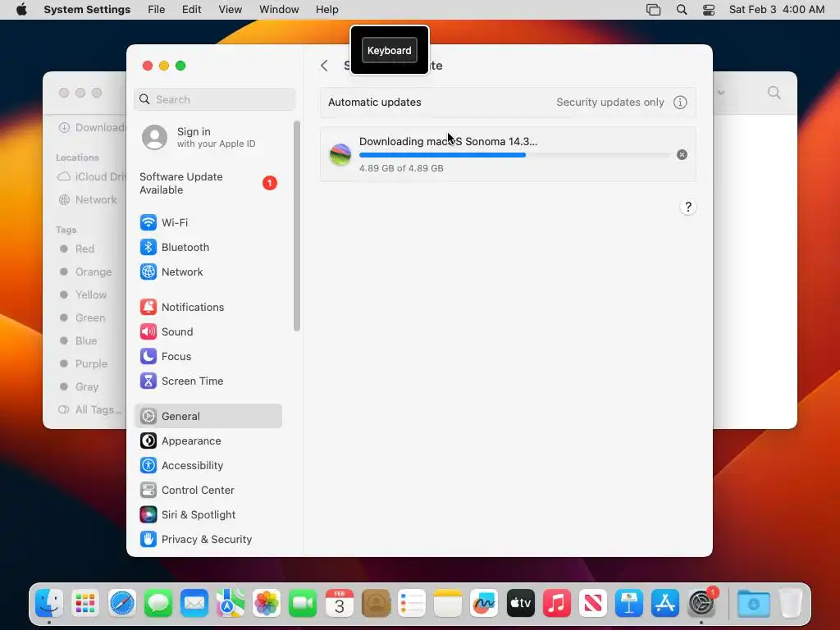The height and width of the screenshot is (630, 840).
Task: Open Stage Manager menu bar icon
Action: [653, 10]
